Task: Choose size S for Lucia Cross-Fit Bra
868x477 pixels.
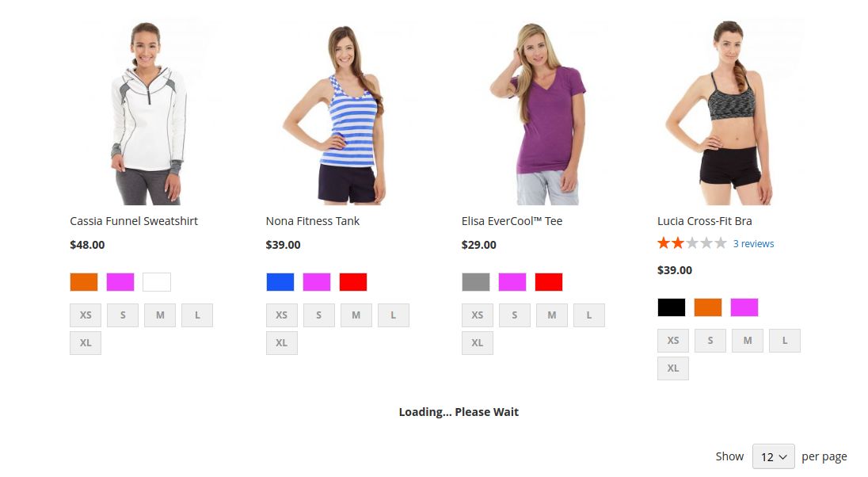Action: [710, 341]
